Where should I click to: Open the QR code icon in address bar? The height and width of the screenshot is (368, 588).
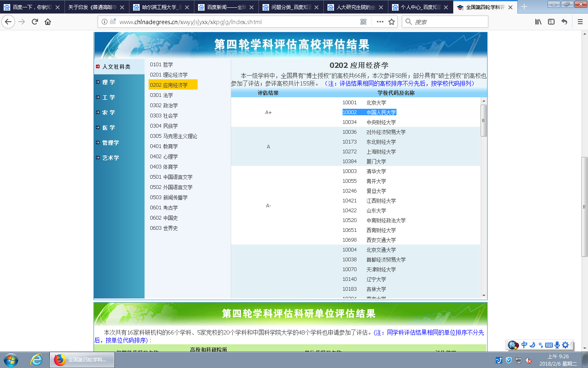click(363, 22)
